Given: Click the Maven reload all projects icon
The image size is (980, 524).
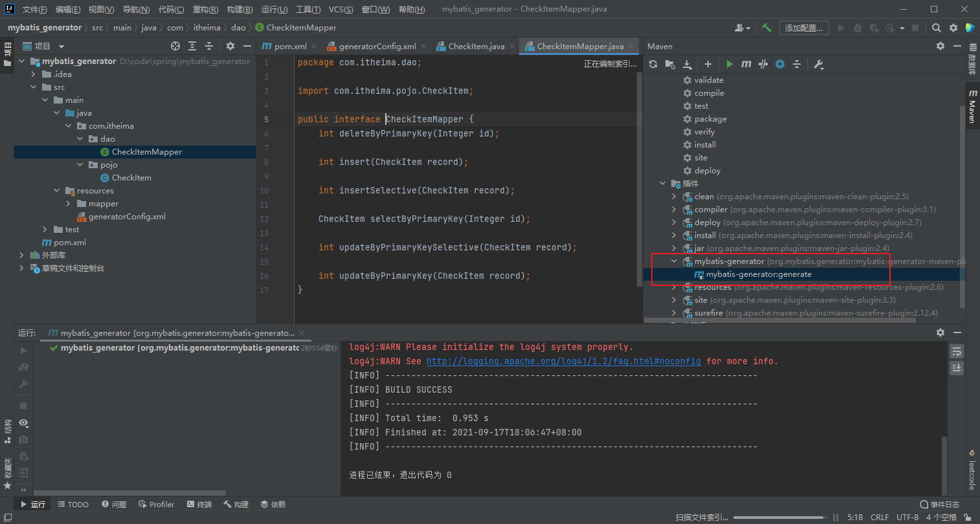Looking at the screenshot, I should coord(653,64).
